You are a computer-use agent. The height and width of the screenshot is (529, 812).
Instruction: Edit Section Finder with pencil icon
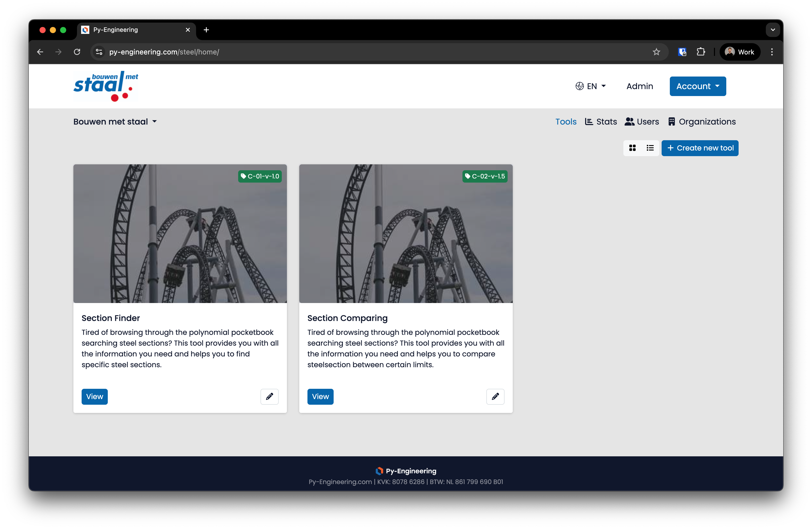click(x=269, y=396)
